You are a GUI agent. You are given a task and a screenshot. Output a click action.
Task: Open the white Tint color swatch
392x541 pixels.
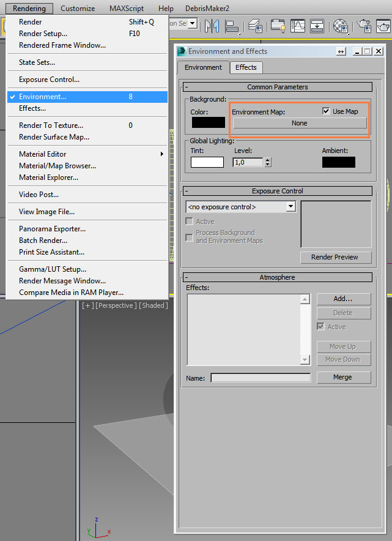(x=207, y=162)
